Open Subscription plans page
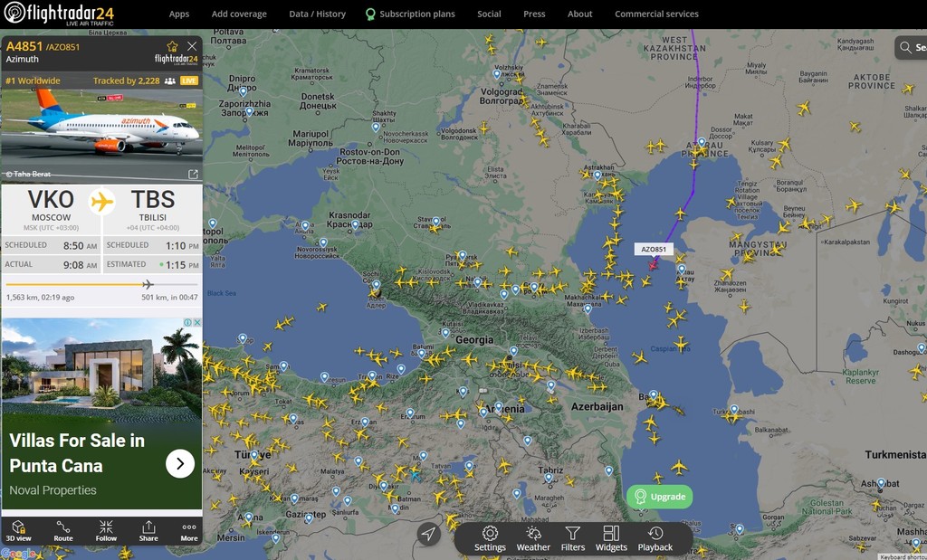The width and height of the screenshot is (927, 560). (x=410, y=14)
